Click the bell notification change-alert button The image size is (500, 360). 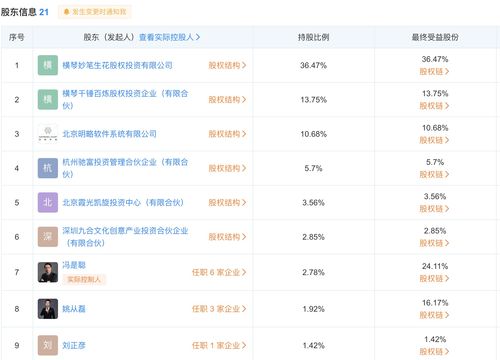[95, 12]
